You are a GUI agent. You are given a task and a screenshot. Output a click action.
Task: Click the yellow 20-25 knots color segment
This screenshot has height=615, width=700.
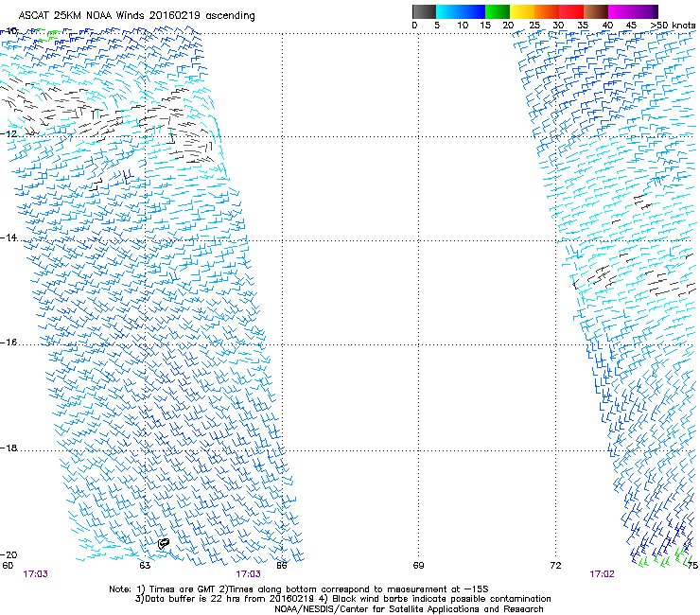[x=522, y=11]
